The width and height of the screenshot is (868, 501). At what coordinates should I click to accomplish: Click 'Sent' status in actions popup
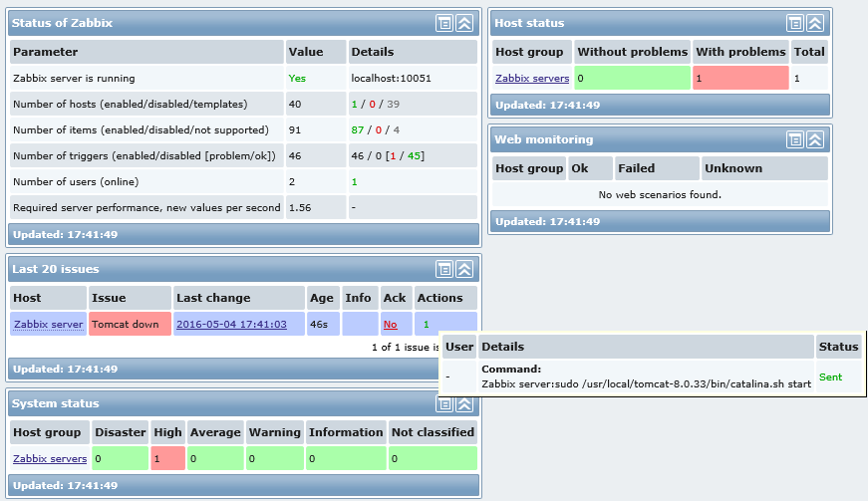tap(830, 377)
